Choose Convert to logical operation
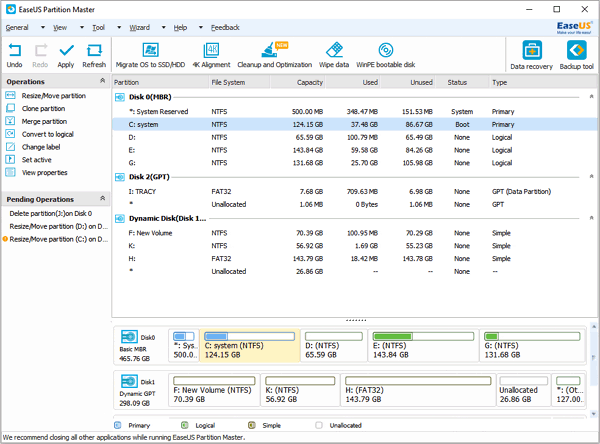Image resolution: width=600 pixels, height=444 pixels. pyautogui.click(x=47, y=134)
